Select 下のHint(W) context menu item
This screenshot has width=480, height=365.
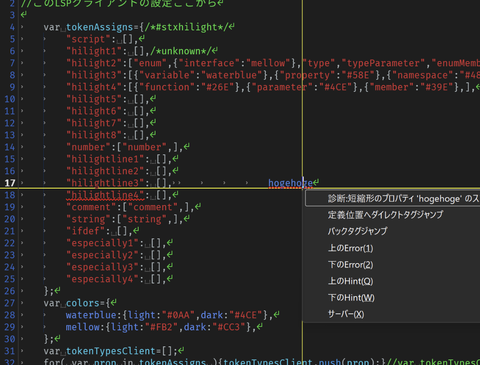351,297
